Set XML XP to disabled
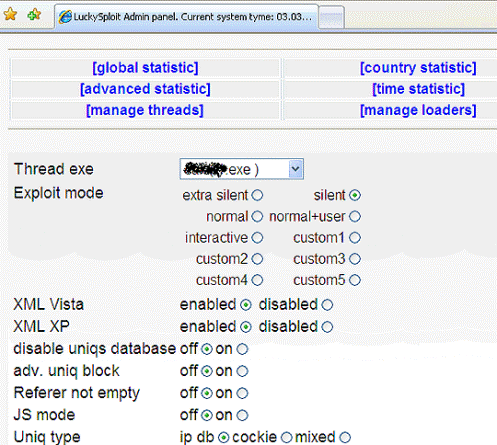Image resolution: width=497 pixels, height=445 pixels. pos(327,327)
